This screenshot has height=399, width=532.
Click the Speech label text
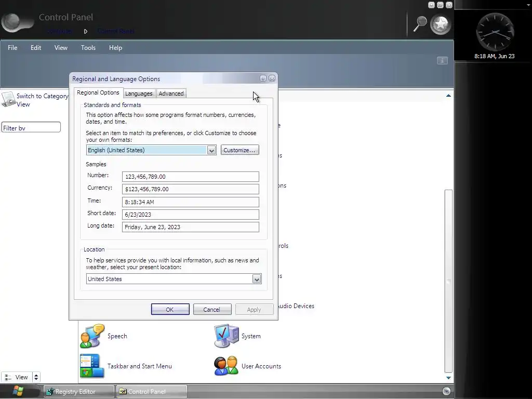coord(117,336)
